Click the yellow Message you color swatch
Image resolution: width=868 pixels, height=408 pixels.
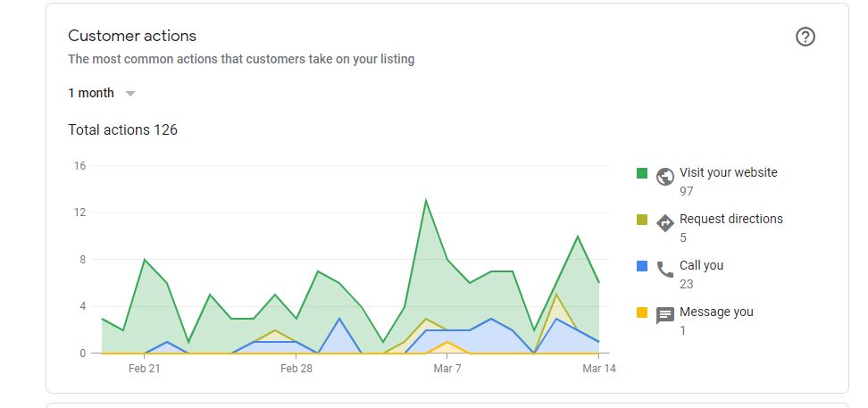click(x=642, y=312)
